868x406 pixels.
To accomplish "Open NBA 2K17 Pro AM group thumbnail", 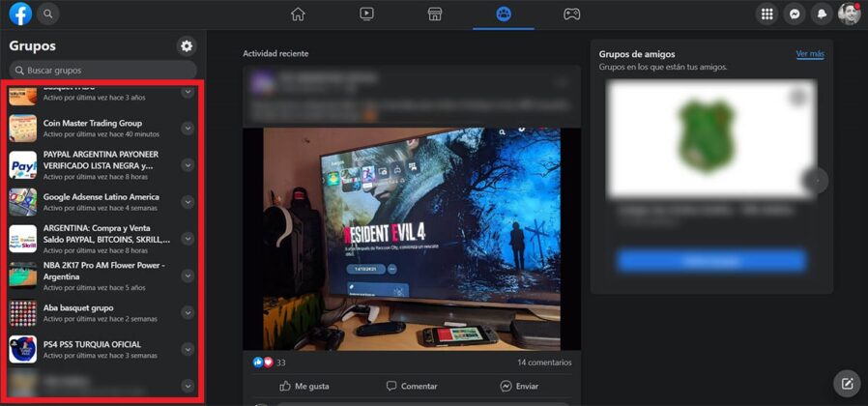I will click(22, 275).
